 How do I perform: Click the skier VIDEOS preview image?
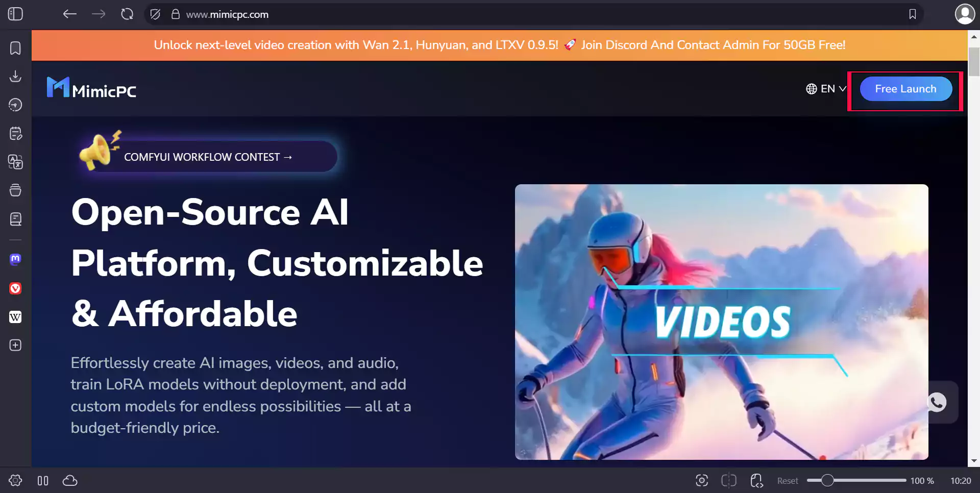pyautogui.click(x=721, y=322)
